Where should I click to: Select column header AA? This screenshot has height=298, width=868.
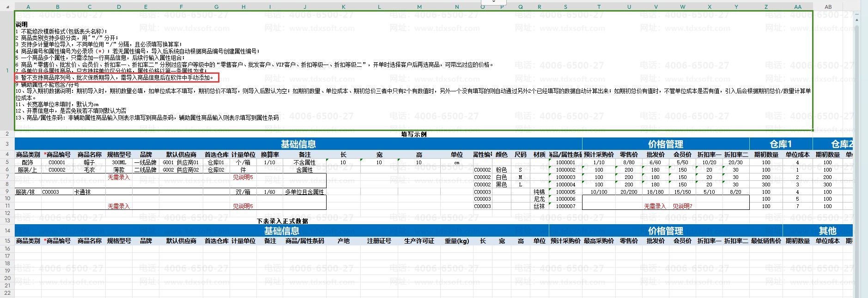797,7
